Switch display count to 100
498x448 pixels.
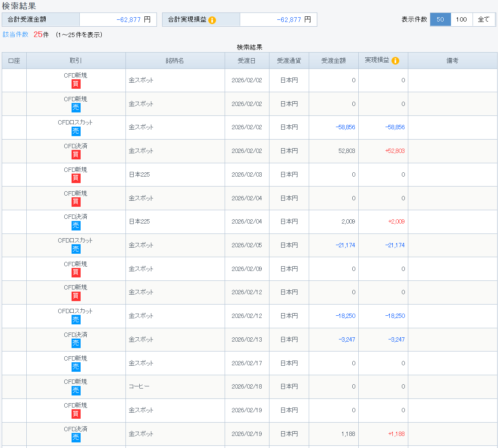pyautogui.click(x=461, y=19)
